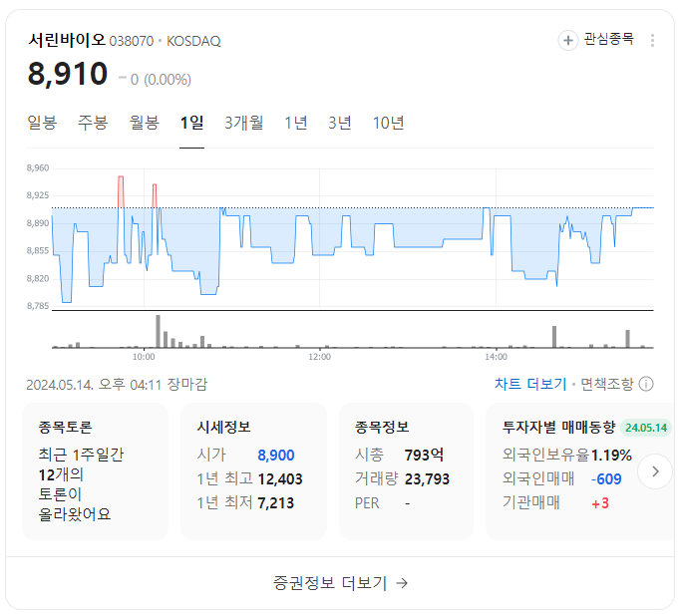
Task: Select the 1년 chart tab
Action: tap(296, 123)
